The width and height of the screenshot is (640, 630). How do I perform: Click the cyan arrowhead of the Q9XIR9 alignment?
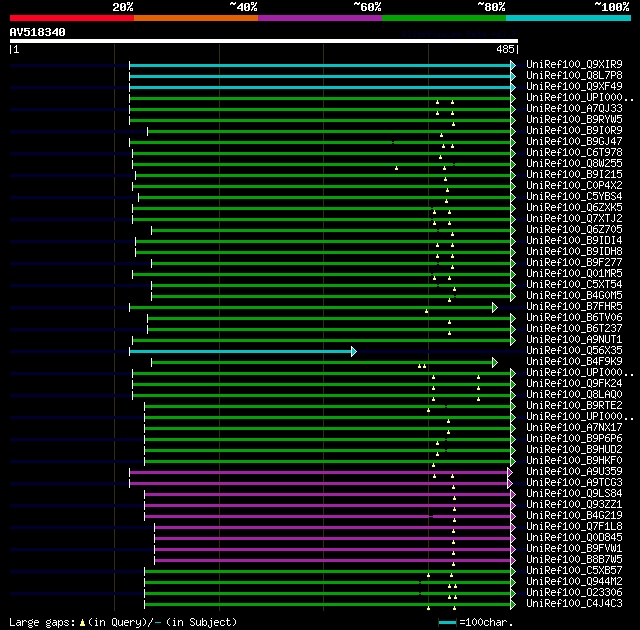[x=513, y=65]
